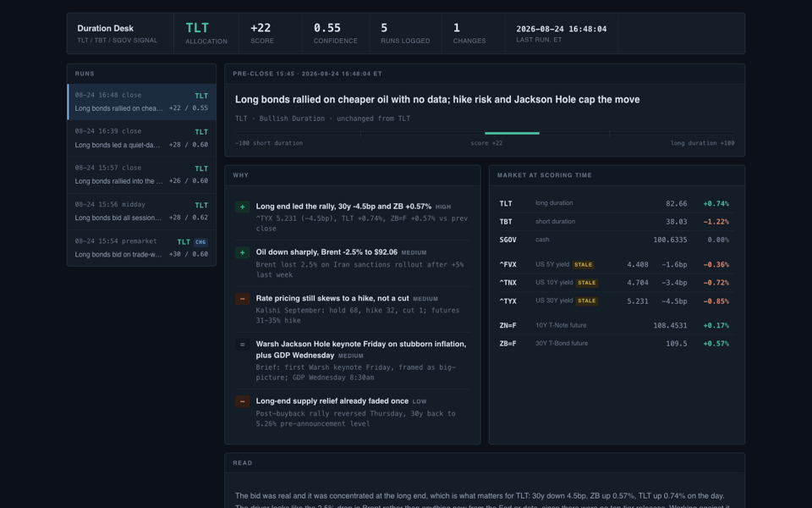Click the 5 runs logged value
This screenshot has height=508, width=812.
[384, 28]
